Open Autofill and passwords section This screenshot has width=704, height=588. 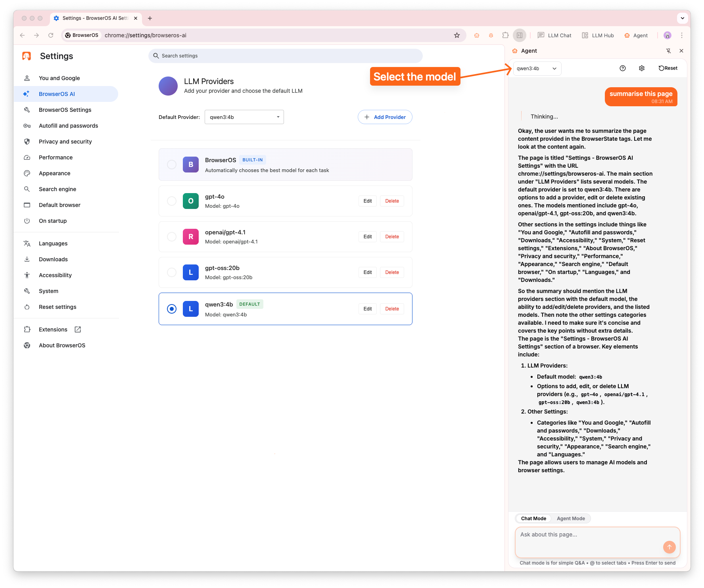[x=66, y=126]
